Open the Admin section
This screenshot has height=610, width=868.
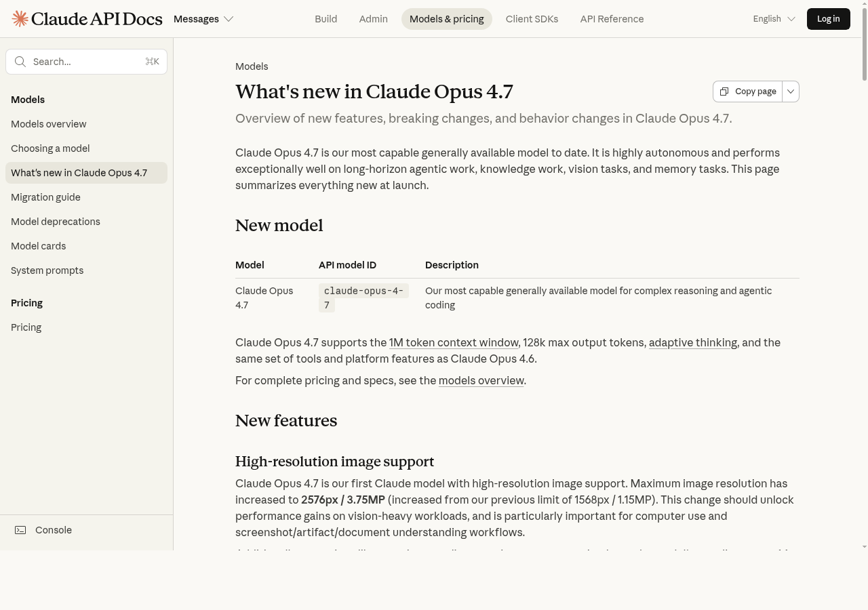(x=373, y=18)
